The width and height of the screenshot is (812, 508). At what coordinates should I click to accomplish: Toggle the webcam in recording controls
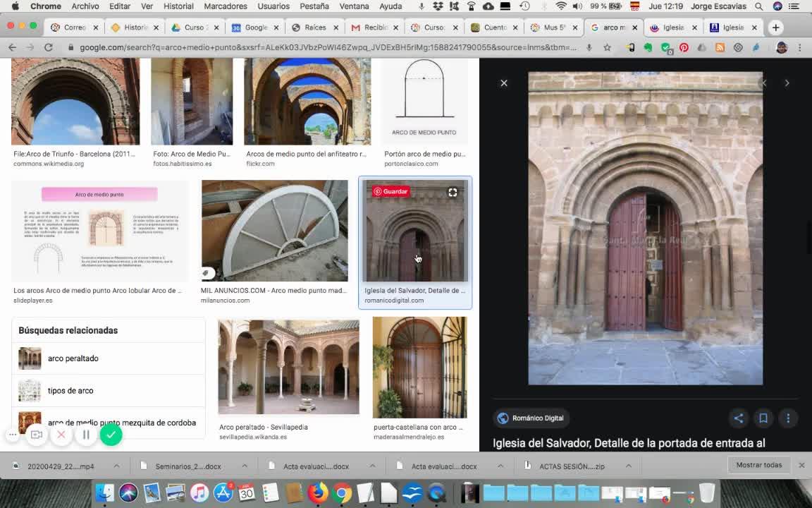coord(37,435)
